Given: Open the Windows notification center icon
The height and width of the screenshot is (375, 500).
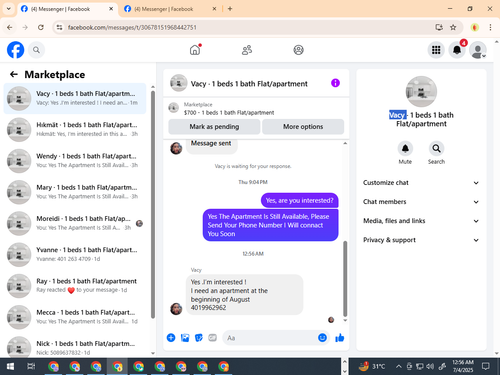Looking at the screenshot, I should [486, 367].
